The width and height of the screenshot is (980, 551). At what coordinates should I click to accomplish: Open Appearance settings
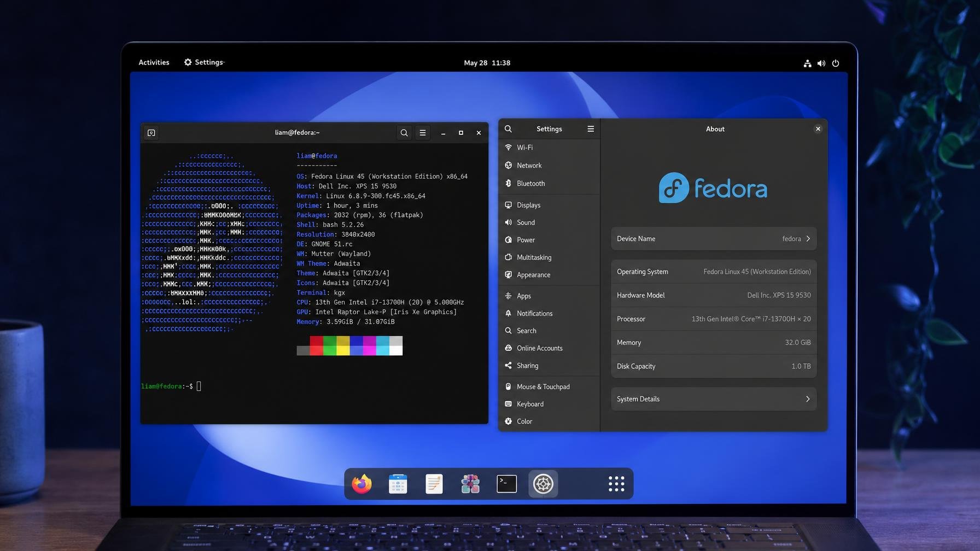(x=549, y=275)
